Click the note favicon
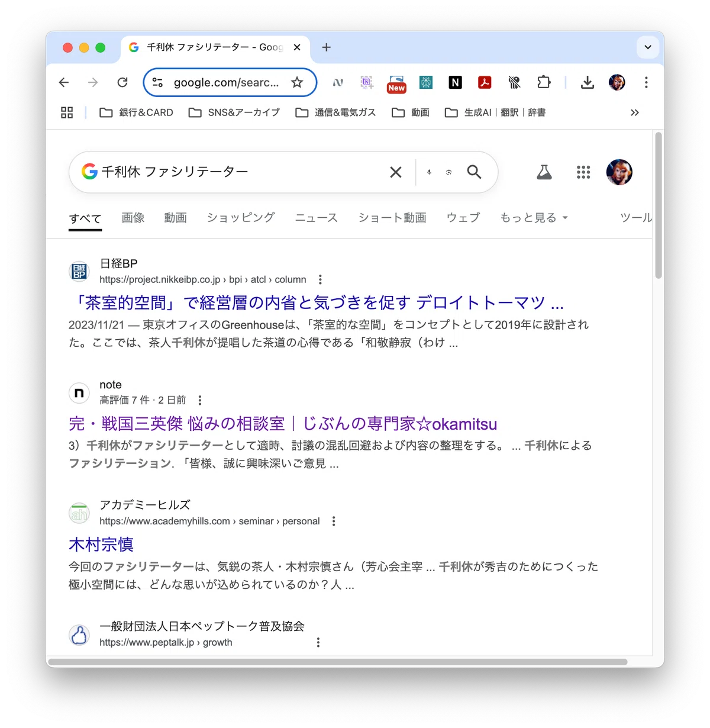 tap(79, 393)
